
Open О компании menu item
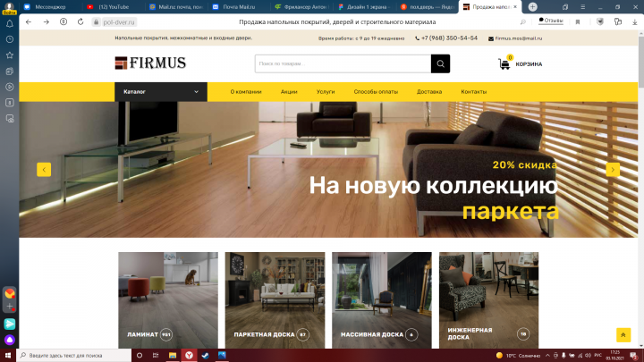pyautogui.click(x=246, y=92)
